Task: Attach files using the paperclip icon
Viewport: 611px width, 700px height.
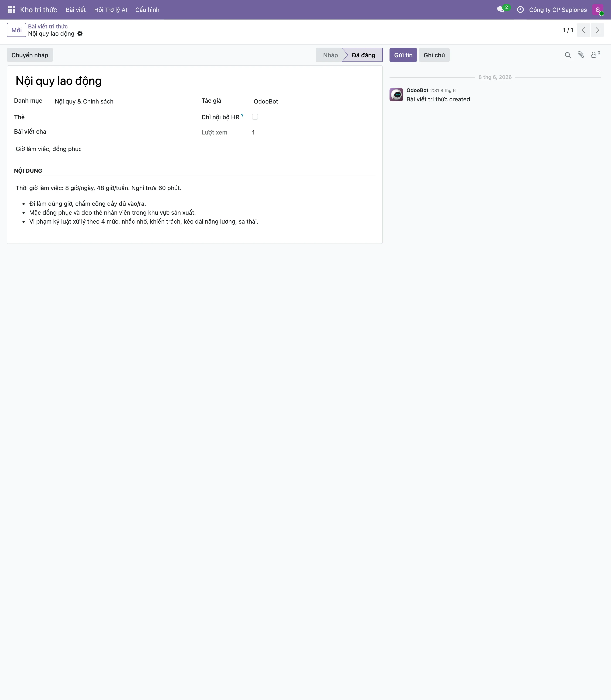Action: pos(581,55)
